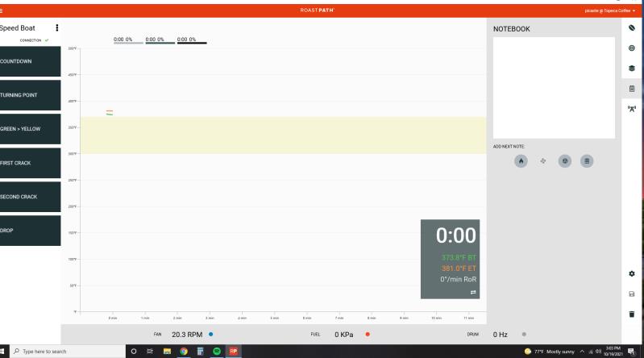Image resolution: width=644 pixels, height=358 pixels.
Task: Toggle the blue FAN indicator dot
Action: pos(210,333)
